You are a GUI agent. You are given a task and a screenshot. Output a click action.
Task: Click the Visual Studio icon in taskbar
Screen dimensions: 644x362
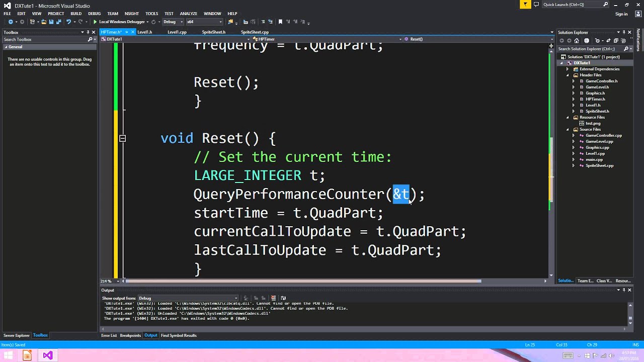48,355
